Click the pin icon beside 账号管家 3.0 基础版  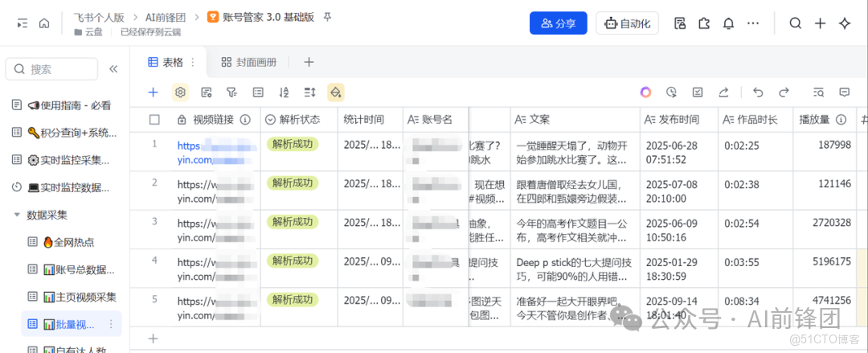[327, 17]
